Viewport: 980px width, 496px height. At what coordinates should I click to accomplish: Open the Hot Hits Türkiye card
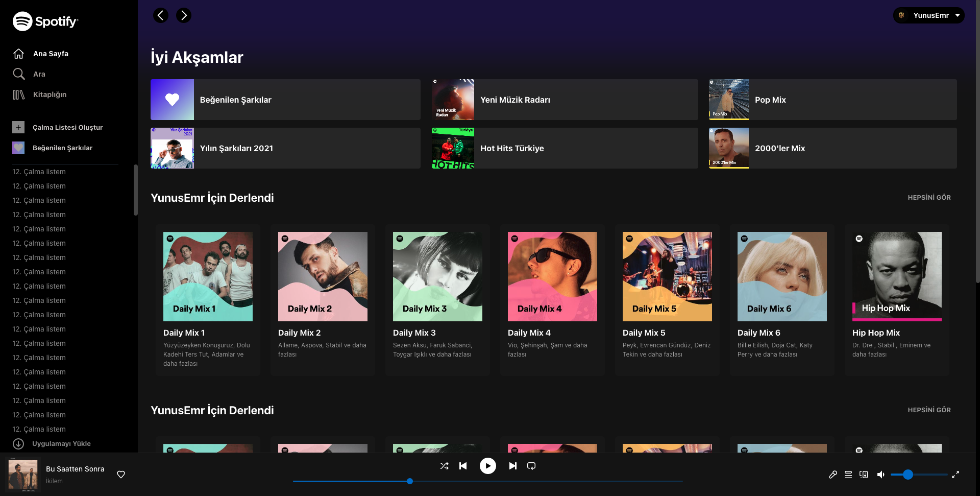pos(565,148)
